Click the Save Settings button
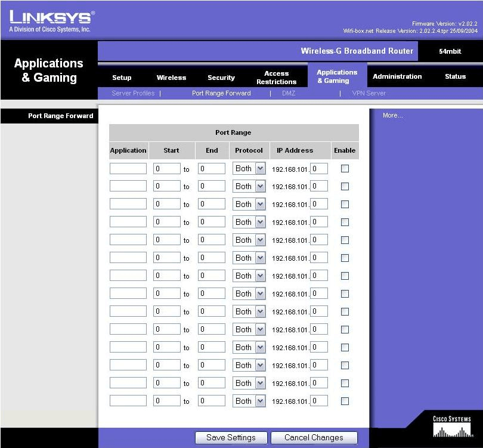 click(x=231, y=438)
